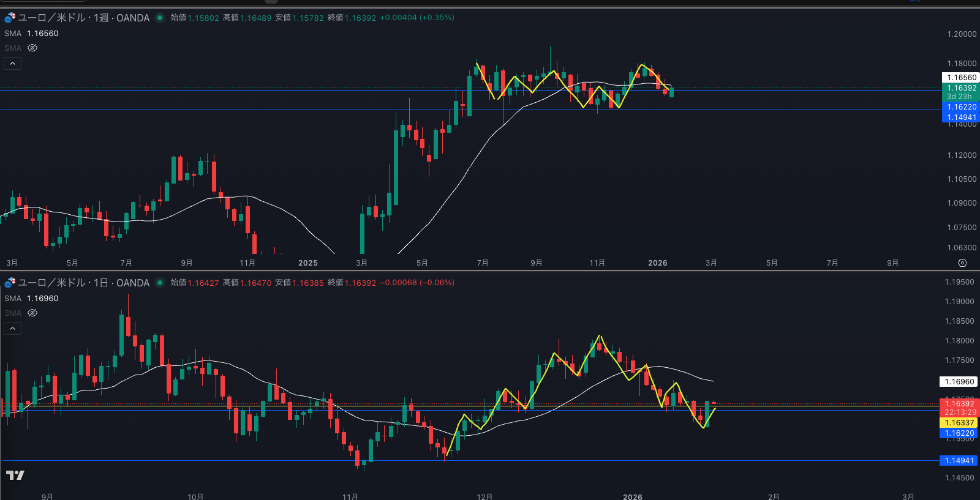
Task: Click the yellow 1.16337 price label
Action: (959, 423)
